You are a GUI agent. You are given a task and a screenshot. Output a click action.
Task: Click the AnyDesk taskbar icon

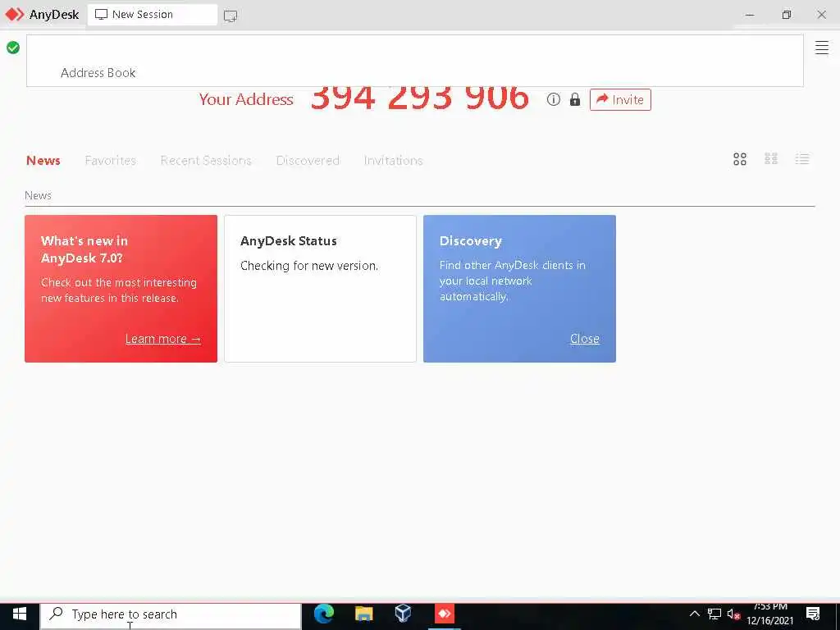(x=444, y=614)
